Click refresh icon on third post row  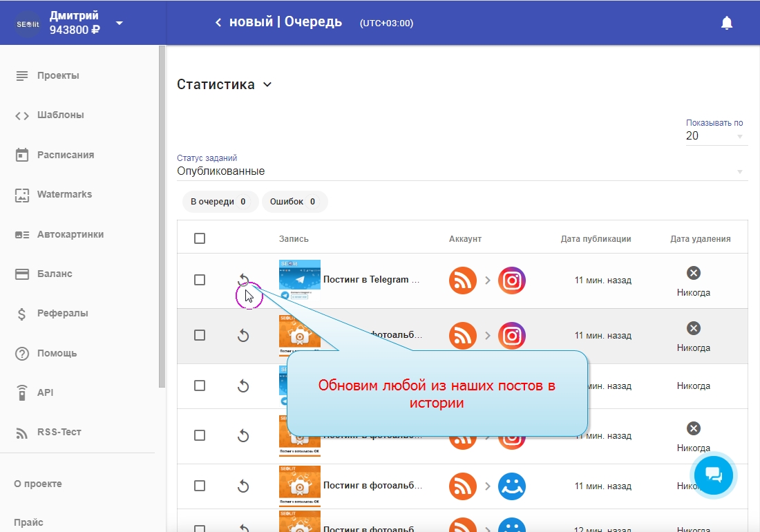pyautogui.click(x=243, y=386)
